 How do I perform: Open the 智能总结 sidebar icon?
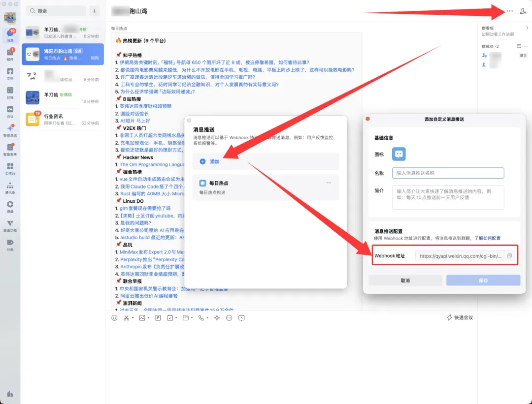click(x=10, y=130)
